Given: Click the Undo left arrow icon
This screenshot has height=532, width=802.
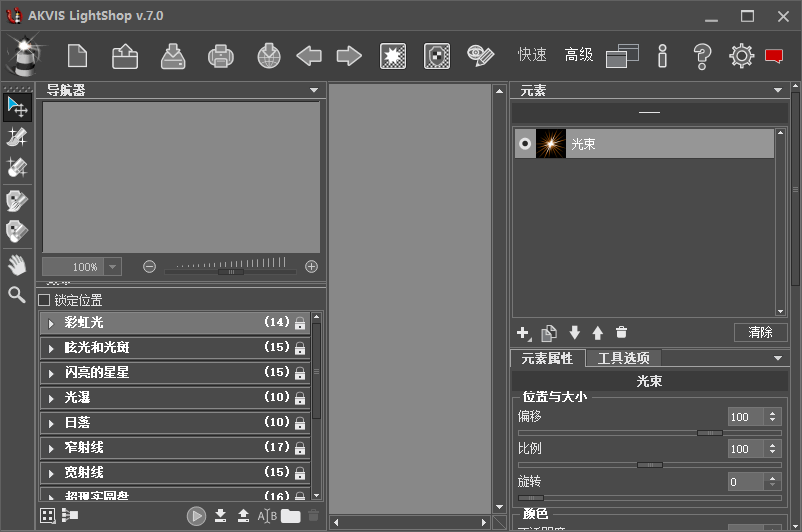Looking at the screenshot, I should point(309,56).
